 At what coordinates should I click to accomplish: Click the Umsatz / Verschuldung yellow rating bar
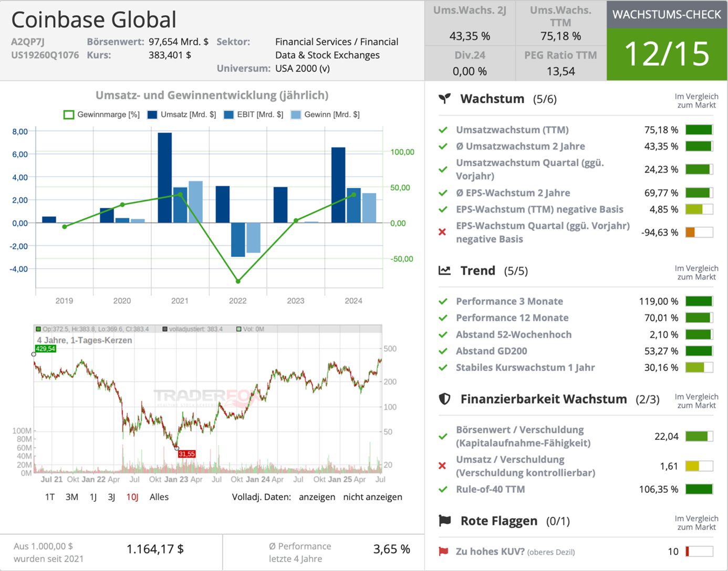[x=699, y=466]
